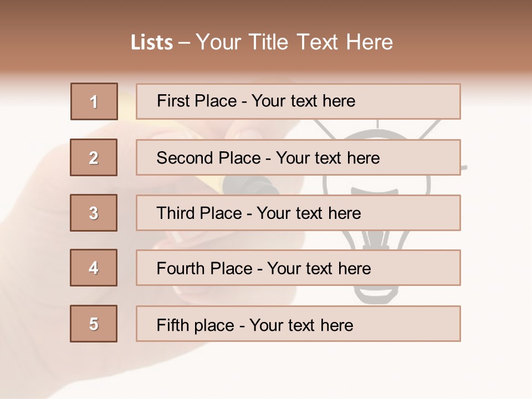Click the bold word Lists in title
Screen dimensions: 532x399
152,42
